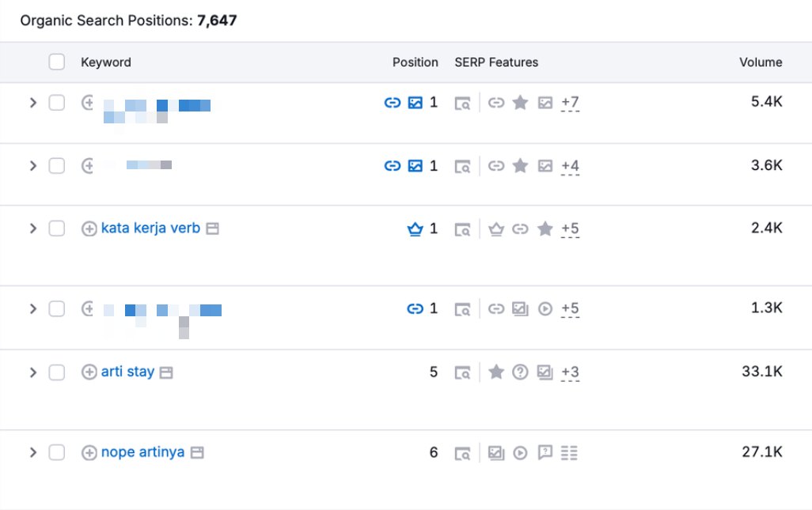Show +7 more SERP features
812x510 pixels.
(570, 103)
